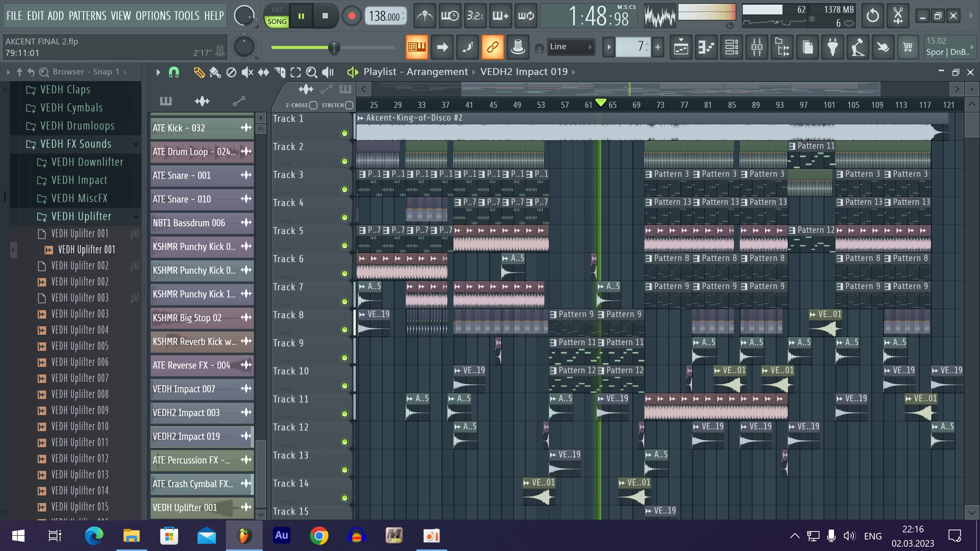Open the OPTIONS menu
The width and height of the screenshot is (980, 551).
pos(153,16)
